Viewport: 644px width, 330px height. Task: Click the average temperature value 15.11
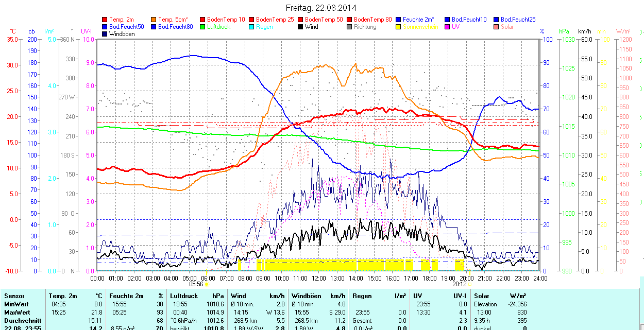tap(95, 321)
